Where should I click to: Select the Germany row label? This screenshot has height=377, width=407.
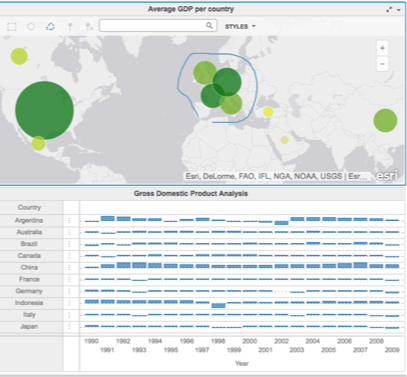point(29,291)
